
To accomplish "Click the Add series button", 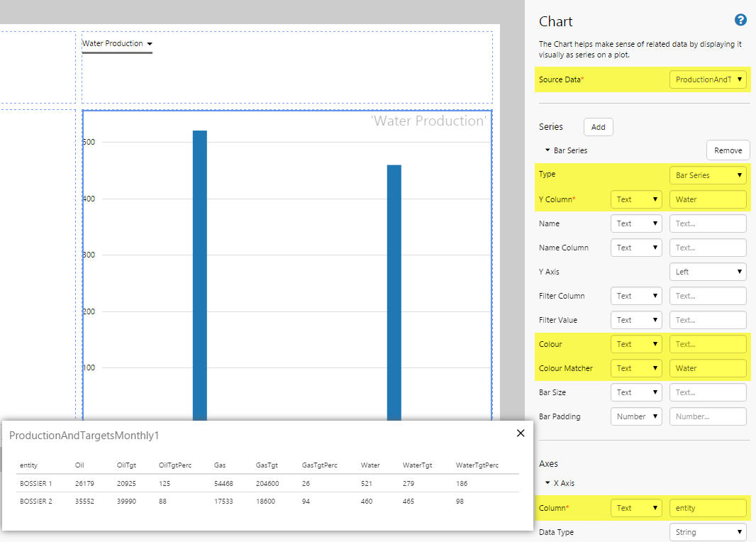I will (x=598, y=127).
